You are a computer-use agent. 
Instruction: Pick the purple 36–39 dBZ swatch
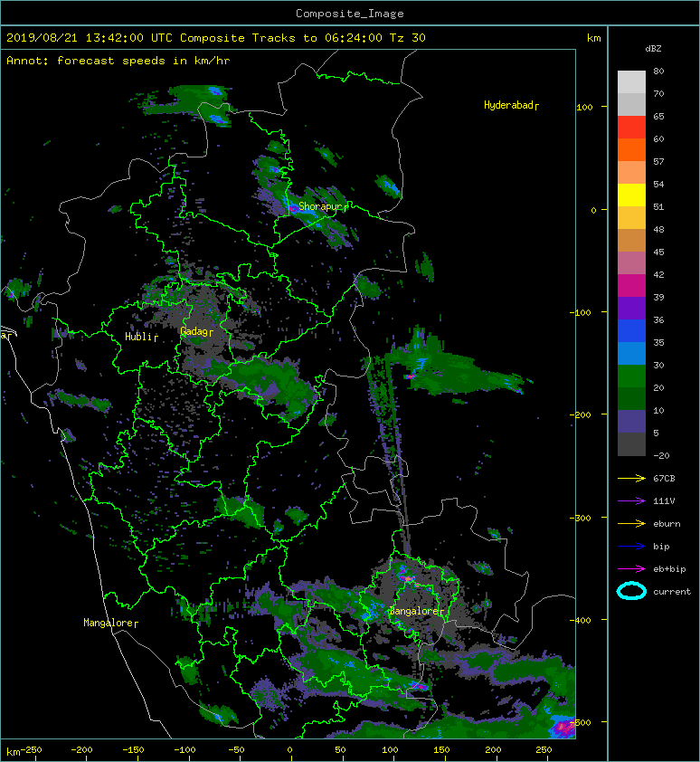pyautogui.click(x=631, y=308)
